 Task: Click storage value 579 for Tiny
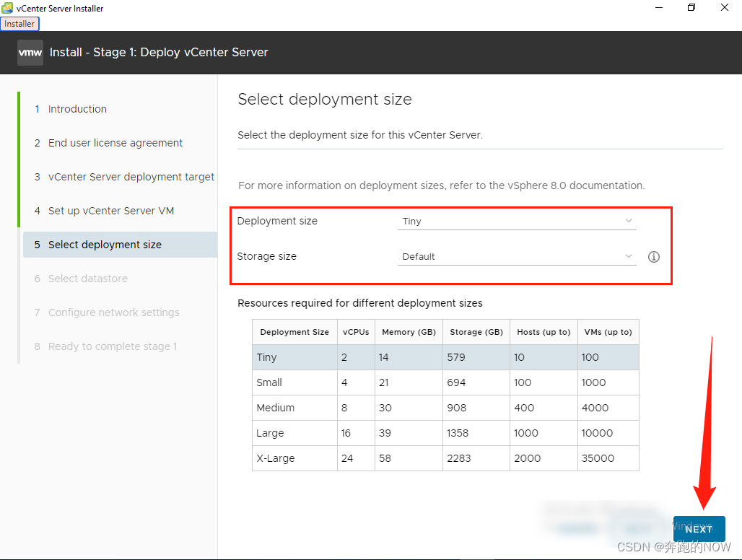(456, 357)
